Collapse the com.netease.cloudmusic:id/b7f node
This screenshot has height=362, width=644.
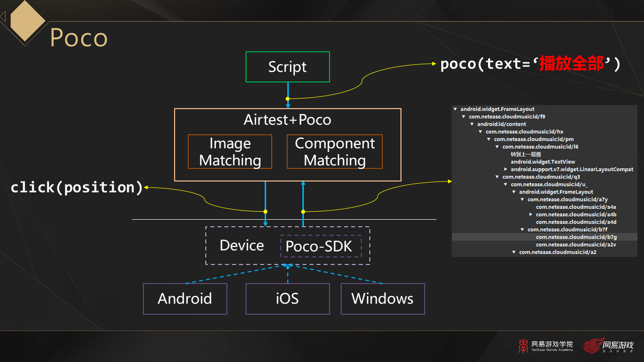(522, 230)
